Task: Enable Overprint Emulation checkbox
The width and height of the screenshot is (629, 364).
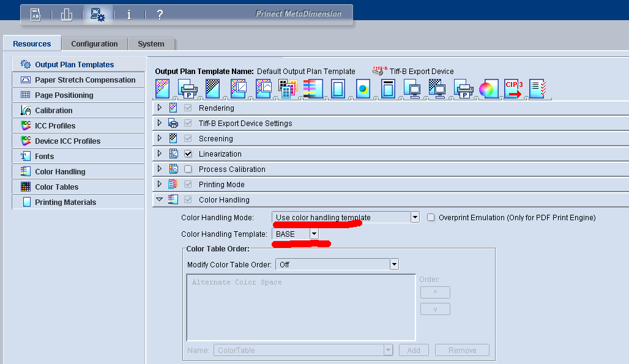Action: (430, 217)
